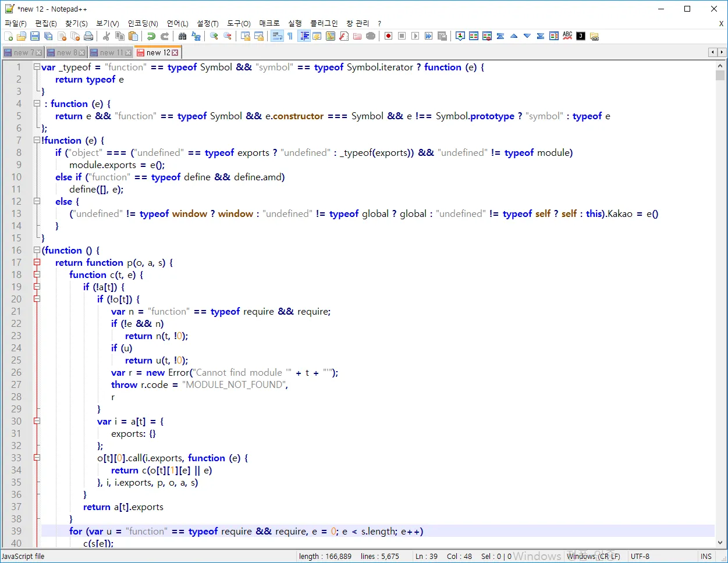The width and height of the screenshot is (728, 563).
Task: Click the Copy toolbar icon
Action: pos(120,36)
